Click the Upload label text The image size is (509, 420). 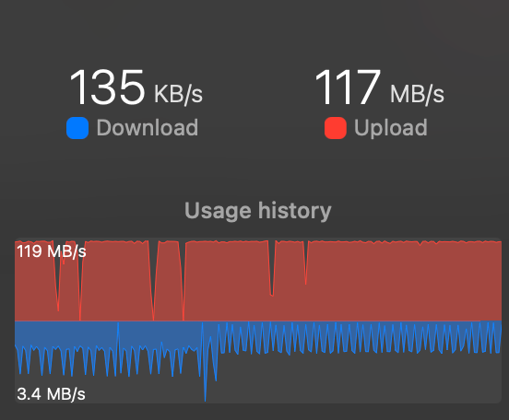click(391, 128)
